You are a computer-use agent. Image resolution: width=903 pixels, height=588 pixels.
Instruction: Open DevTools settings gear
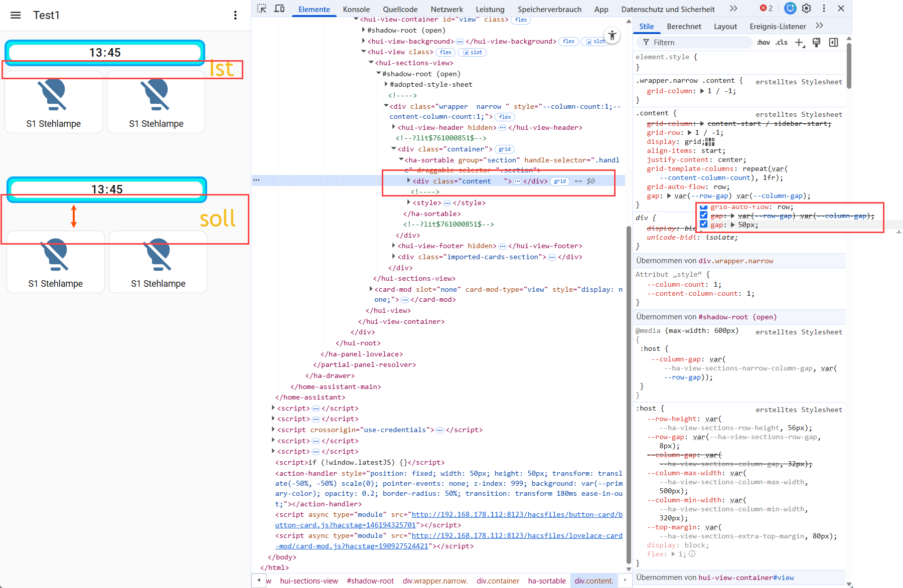(x=807, y=9)
